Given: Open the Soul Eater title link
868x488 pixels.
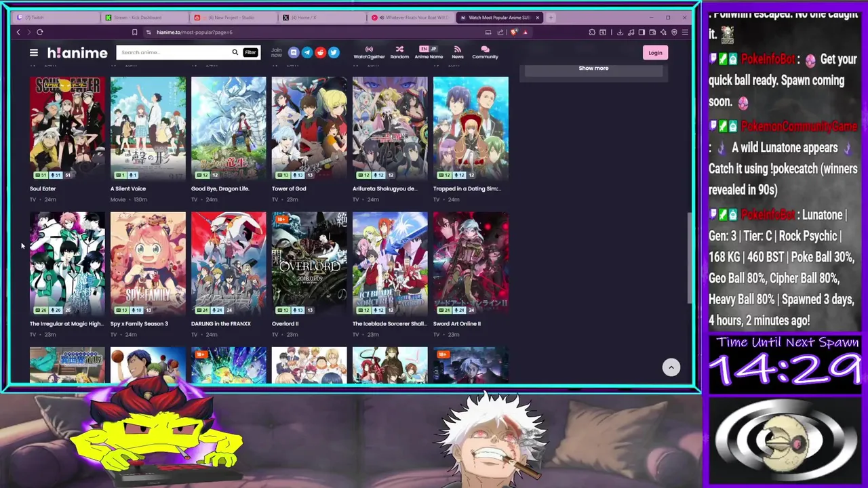Looking at the screenshot, I should [43, 188].
